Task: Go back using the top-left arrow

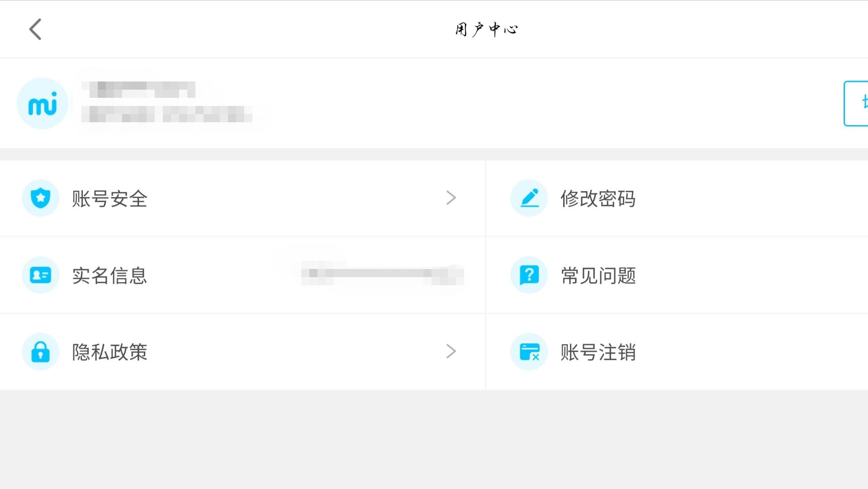Action: 35,29
